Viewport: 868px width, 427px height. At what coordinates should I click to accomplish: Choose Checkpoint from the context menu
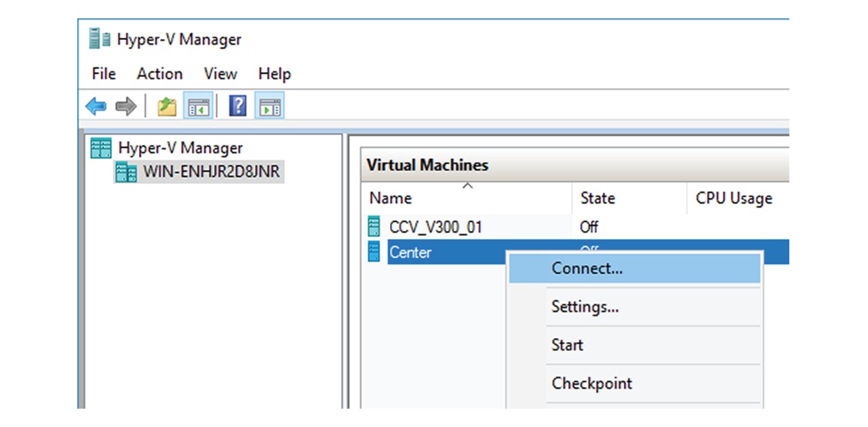coord(635,383)
